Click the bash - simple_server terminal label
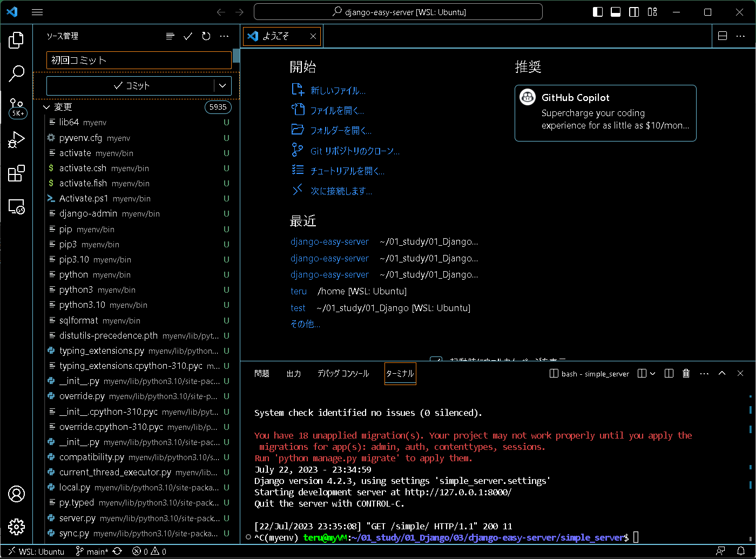Viewport: 756px width, 559px height. tap(590, 373)
